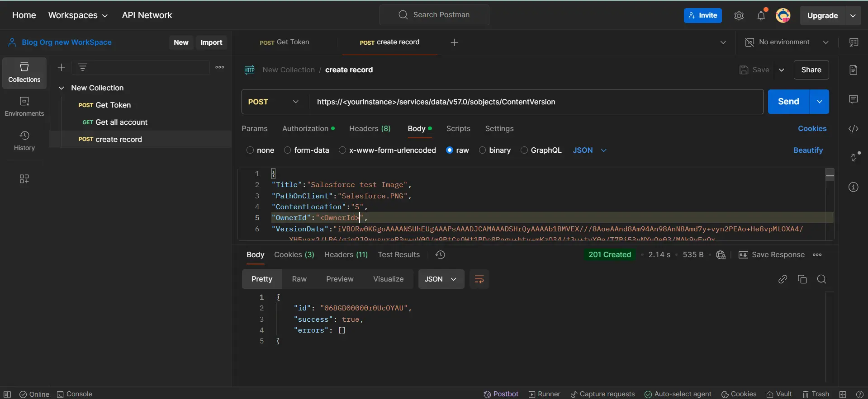Viewport: 868px width, 399px height.
Task: Add a new request tab with plus icon
Action: pyautogui.click(x=455, y=42)
